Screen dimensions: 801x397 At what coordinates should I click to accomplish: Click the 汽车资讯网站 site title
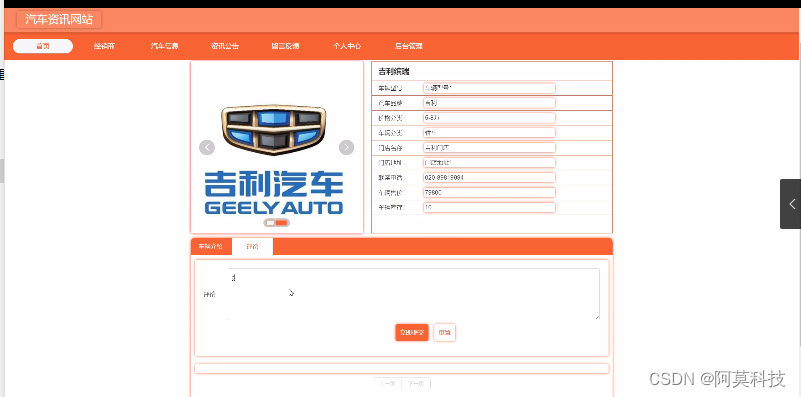coord(59,20)
